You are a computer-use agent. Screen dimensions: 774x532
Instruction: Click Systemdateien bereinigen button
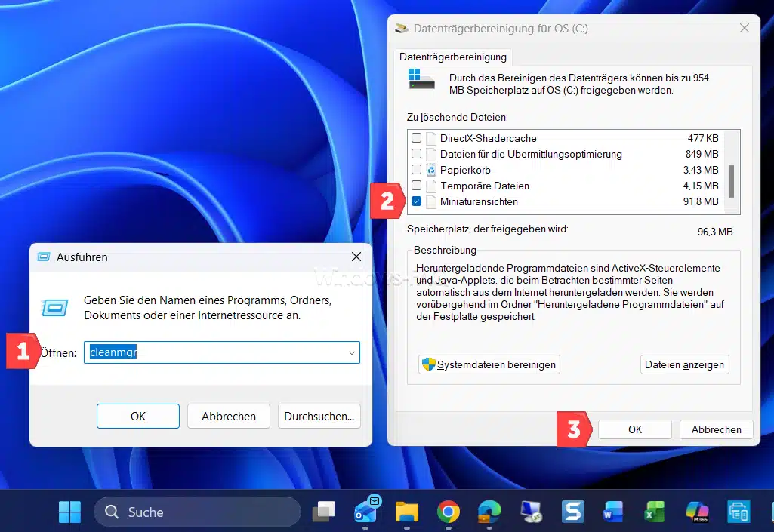pyautogui.click(x=489, y=364)
